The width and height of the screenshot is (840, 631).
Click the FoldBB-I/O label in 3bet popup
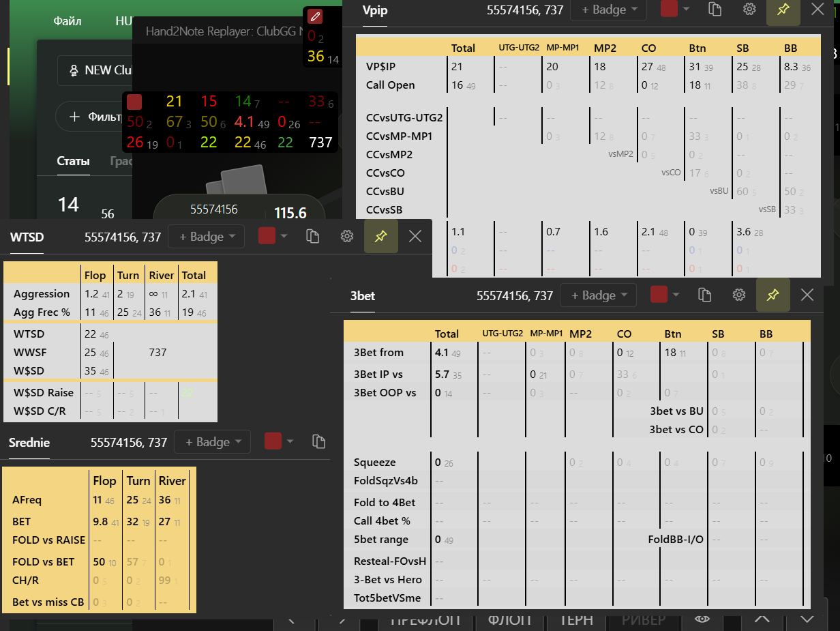tap(676, 540)
